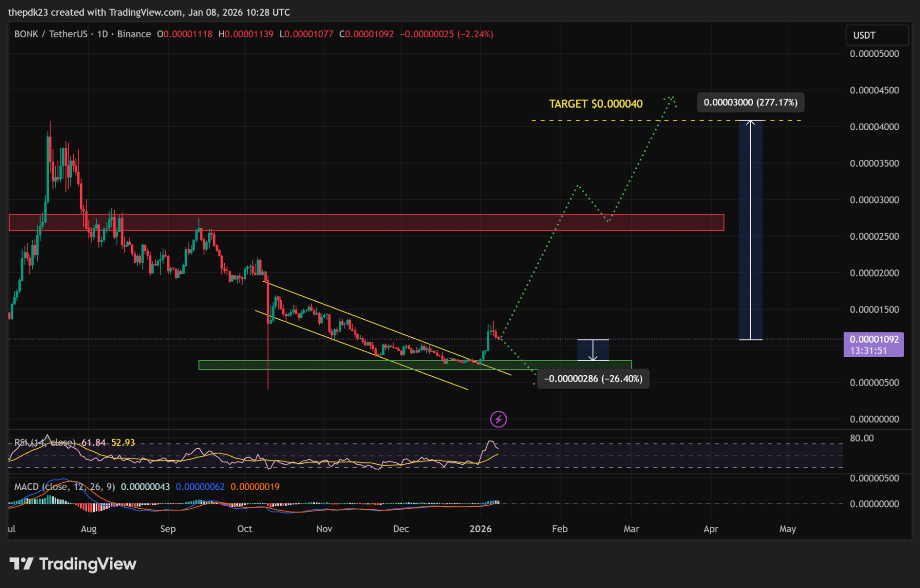The image size is (920, 588).
Task: Click the current price 0.00001092 axis label
Action: coord(874,340)
